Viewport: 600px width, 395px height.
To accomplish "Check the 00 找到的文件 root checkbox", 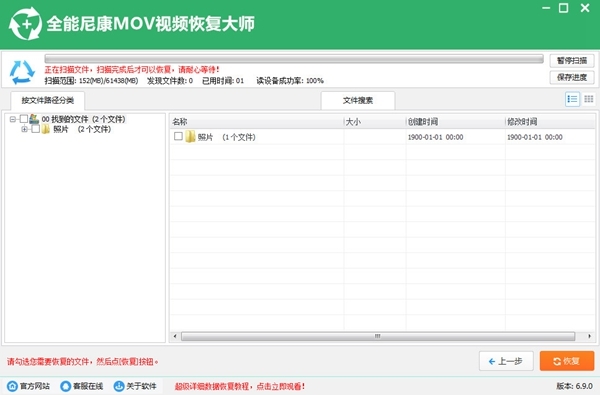I will click(24, 119).
